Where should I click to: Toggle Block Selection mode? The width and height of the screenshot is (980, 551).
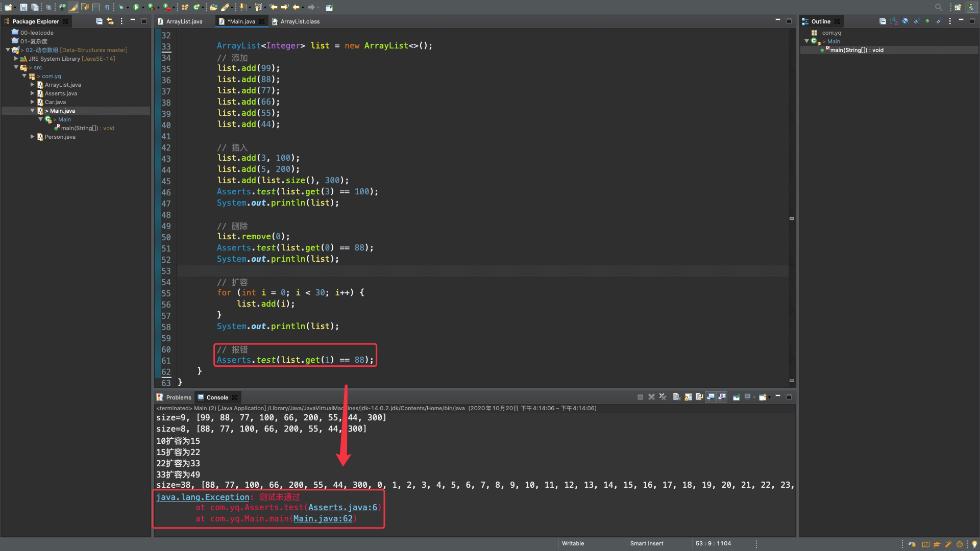(95, 7)
